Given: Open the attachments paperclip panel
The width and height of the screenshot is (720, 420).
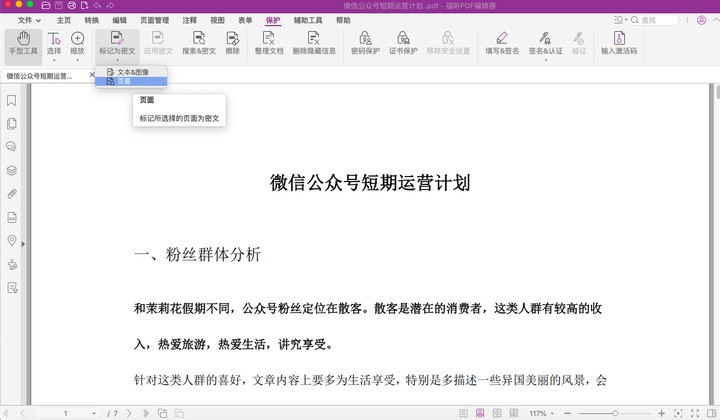Looking at the screenshot, I should 11,194.
